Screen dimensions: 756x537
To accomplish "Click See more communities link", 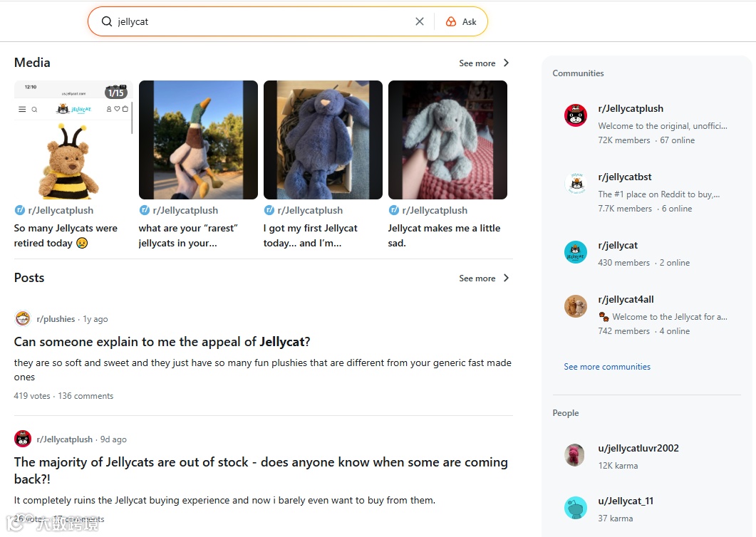I will (607, 366).
